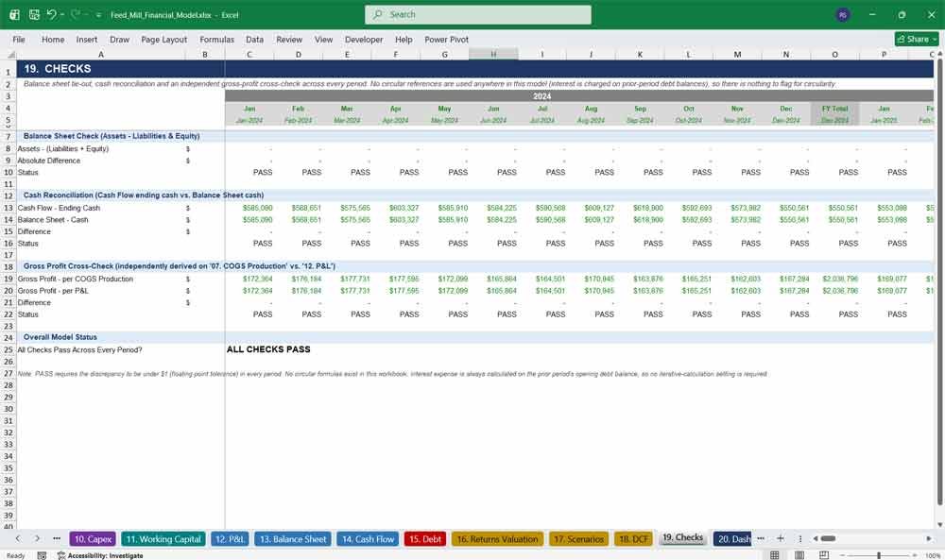This screenshot has width=945, height=560.
Task: Open the Developer ribbon tab
Action: [x=364, y=39]
